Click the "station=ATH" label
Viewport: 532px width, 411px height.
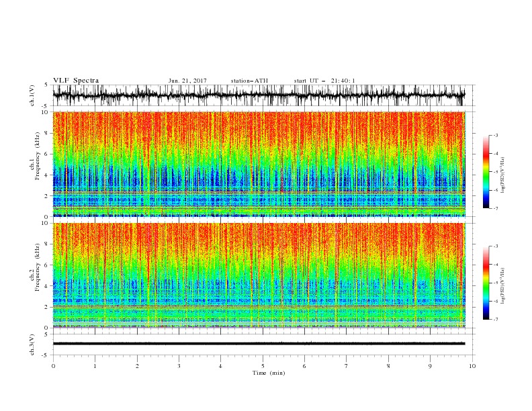coord(249,81)
